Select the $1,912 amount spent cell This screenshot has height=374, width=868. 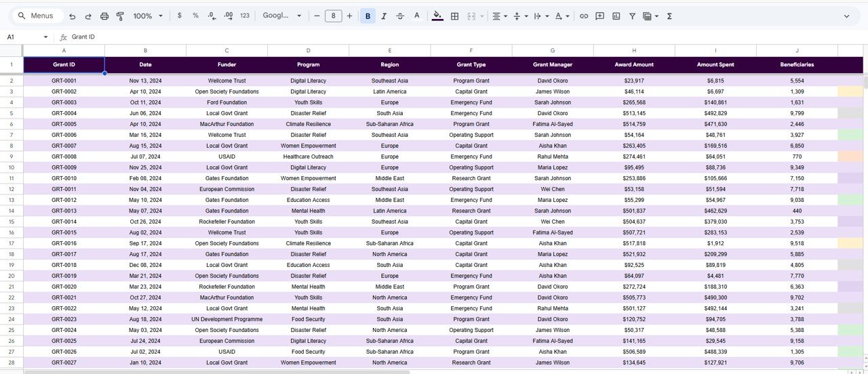(715, 243)
